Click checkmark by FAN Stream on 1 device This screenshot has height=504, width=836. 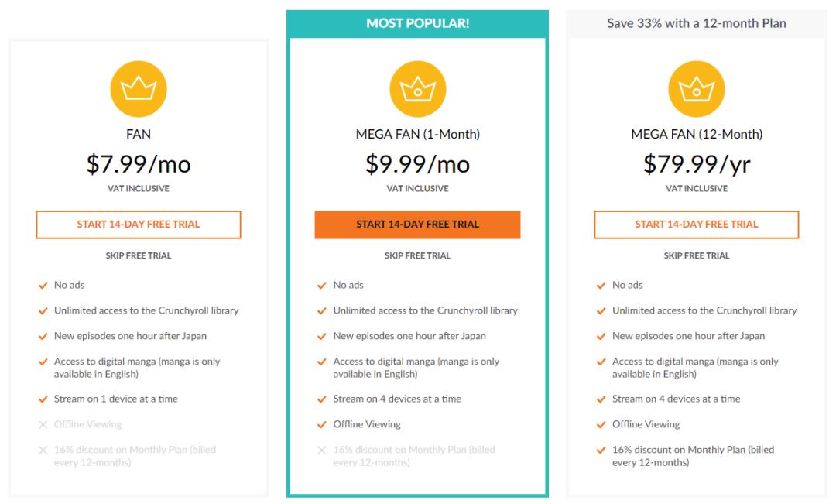(x=43, y=399)
